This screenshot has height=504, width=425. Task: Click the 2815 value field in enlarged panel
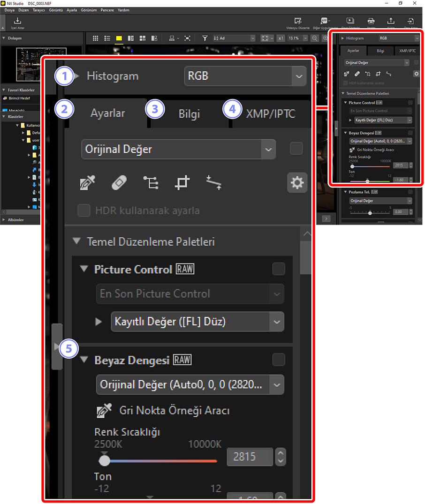click(x=250, y=457)
